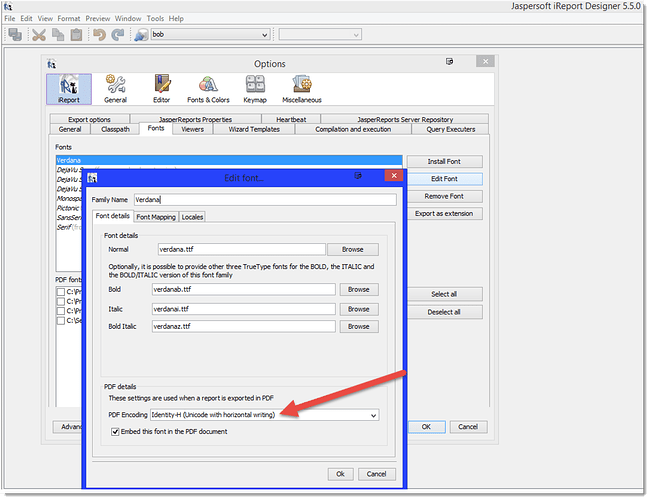Click into the Family Name field
Screen dimensions: 649x500
265,200
